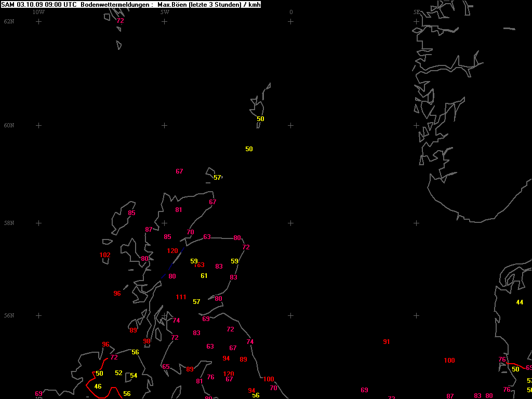Viewport: 532px width, 399px height.
Task: Click the 60N latitude label
Action: coord(9,125)
